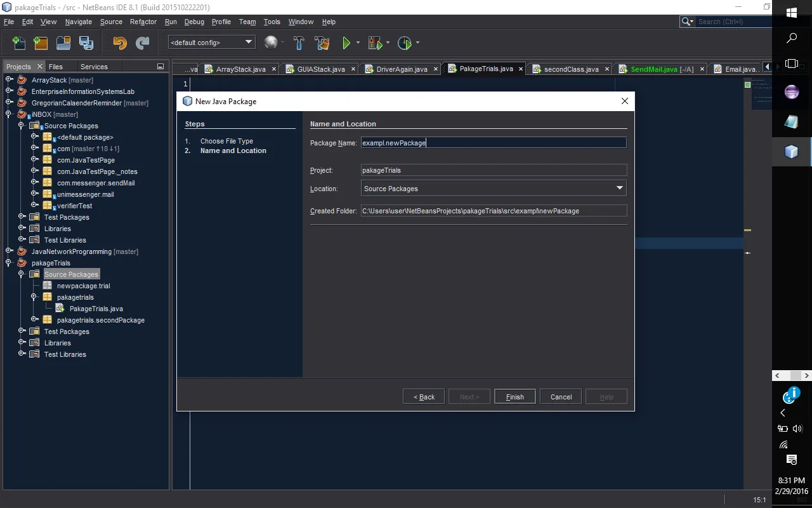
Task: Open the Location dropdown in the dialog
Action: tap(619, 189)
